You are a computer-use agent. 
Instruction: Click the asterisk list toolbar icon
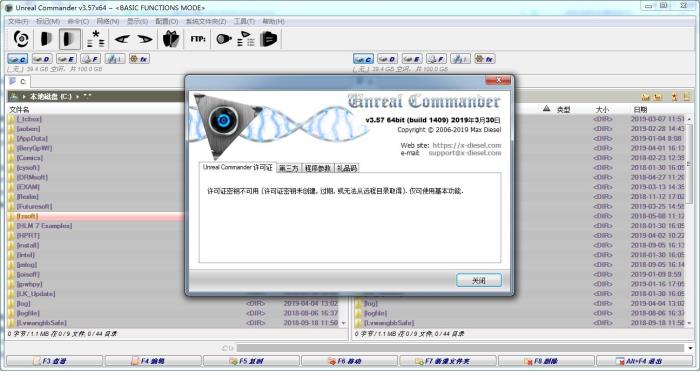(96, 39)
